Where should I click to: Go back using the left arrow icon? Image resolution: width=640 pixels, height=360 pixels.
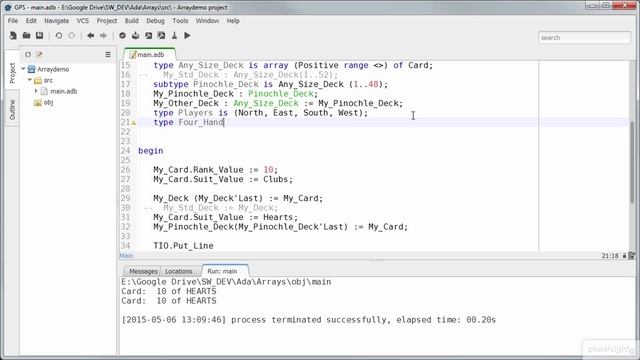pos(90,36)
